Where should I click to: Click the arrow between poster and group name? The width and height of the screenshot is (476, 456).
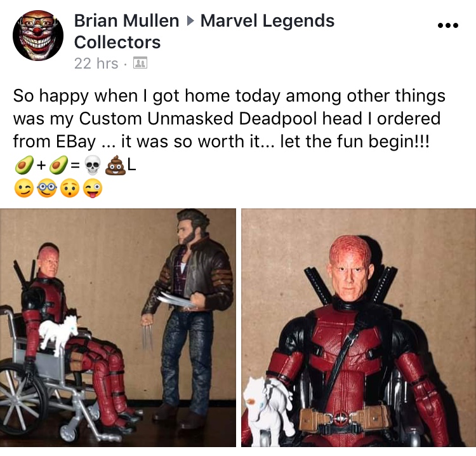(190, 21)
